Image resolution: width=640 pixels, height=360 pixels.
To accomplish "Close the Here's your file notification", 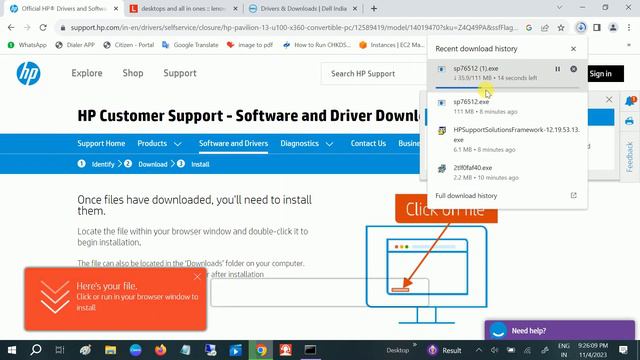I will pos(198,277).
